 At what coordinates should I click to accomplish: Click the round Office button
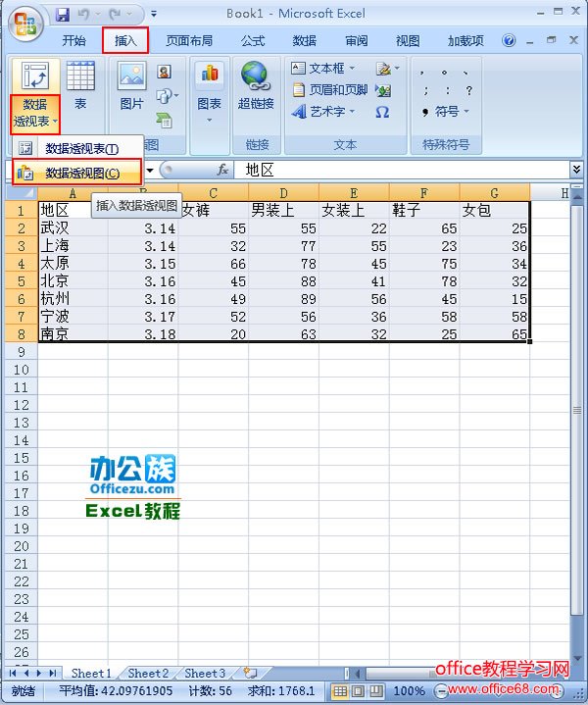25,25
